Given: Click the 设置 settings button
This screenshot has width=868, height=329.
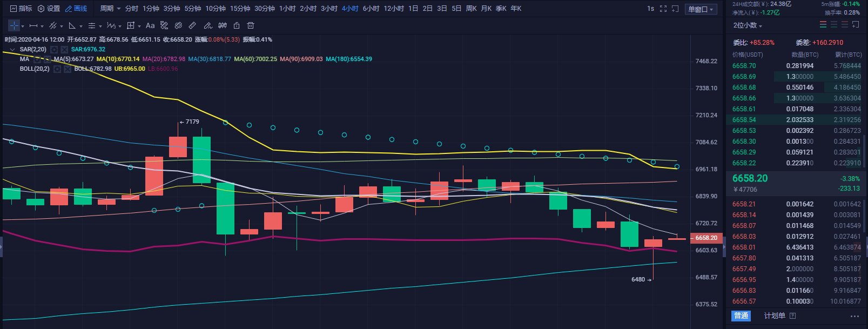Looking at the screenshot, I should point(49,9).
